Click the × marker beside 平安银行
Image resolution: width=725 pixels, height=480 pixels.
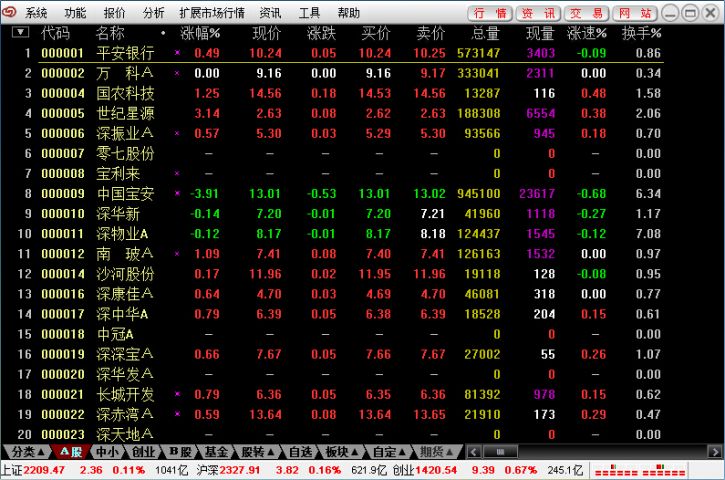pyautogui.click(x=178, y=53)
